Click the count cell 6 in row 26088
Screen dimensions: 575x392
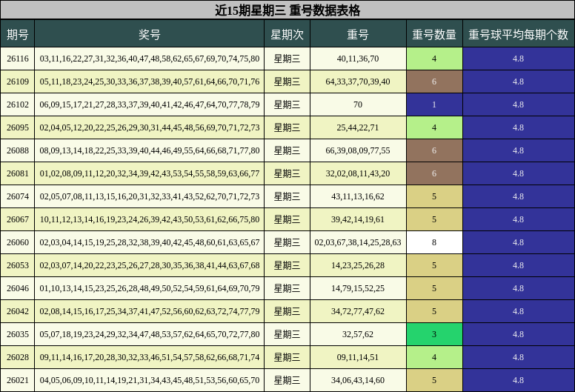pos(434,150)
